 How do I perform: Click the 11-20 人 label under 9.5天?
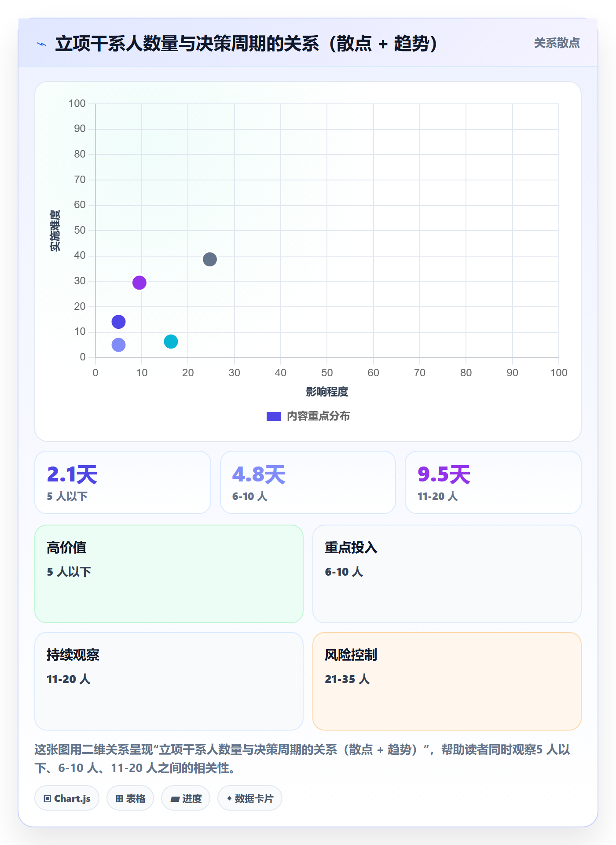[438, 496]
